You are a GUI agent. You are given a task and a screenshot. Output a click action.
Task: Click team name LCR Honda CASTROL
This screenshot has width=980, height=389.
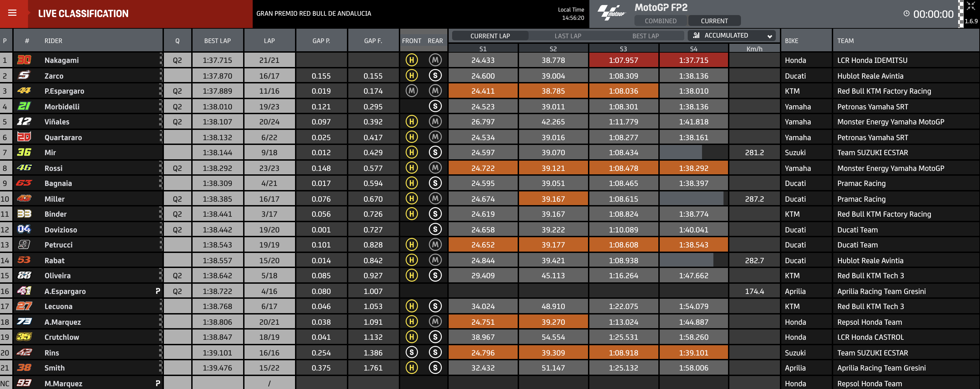pyautogui.click(x=870, y=337)
